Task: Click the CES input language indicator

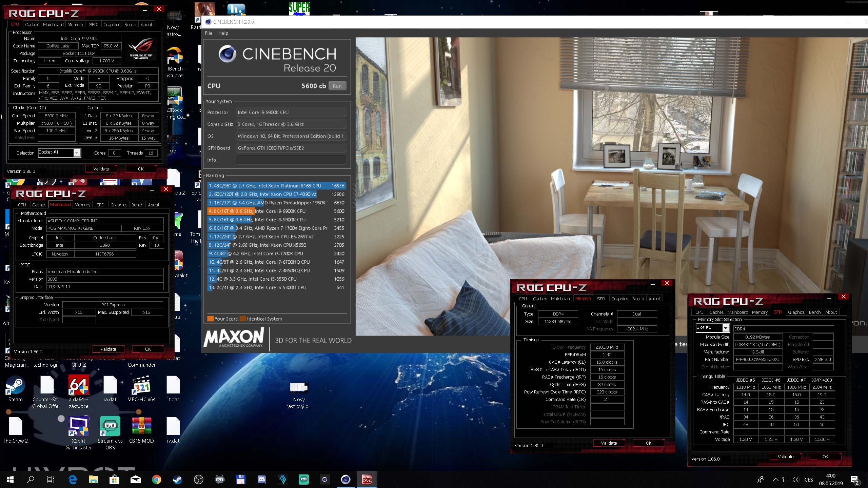Action: click(809, 480)
